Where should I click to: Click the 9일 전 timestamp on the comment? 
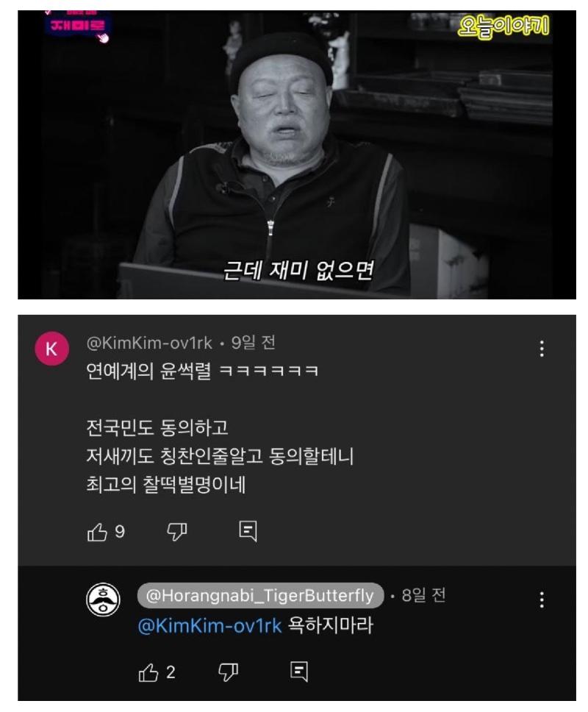[x=253, y=343]
